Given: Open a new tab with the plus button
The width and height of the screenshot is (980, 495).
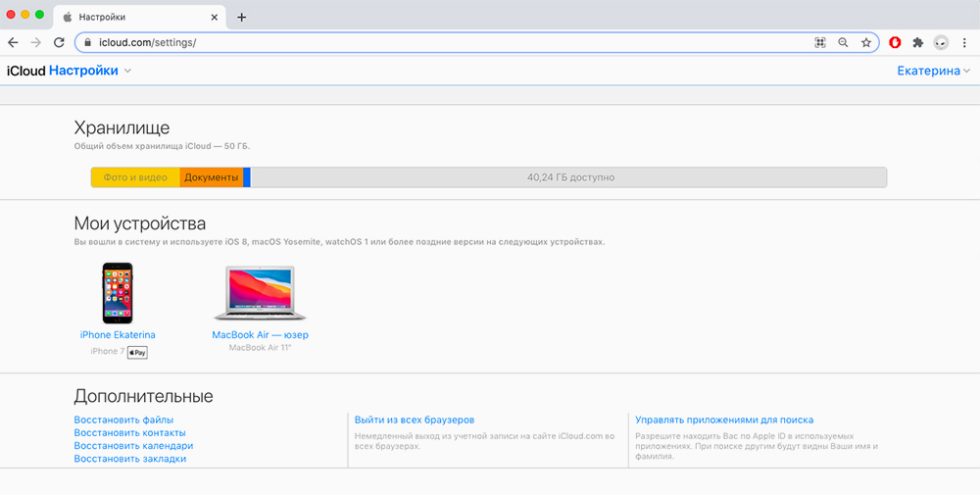Looking at the screenshot, I should pyautogui.click(x=242, y=18).
